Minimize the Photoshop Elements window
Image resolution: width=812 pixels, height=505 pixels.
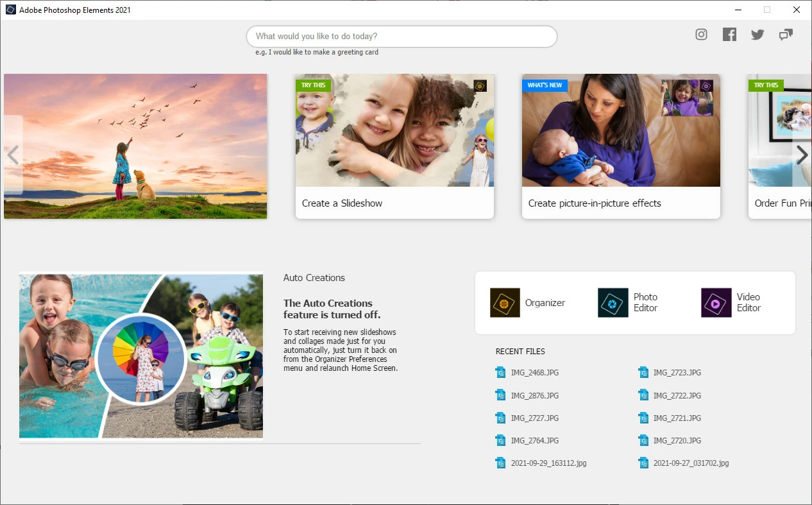click(x=738, y=10)
